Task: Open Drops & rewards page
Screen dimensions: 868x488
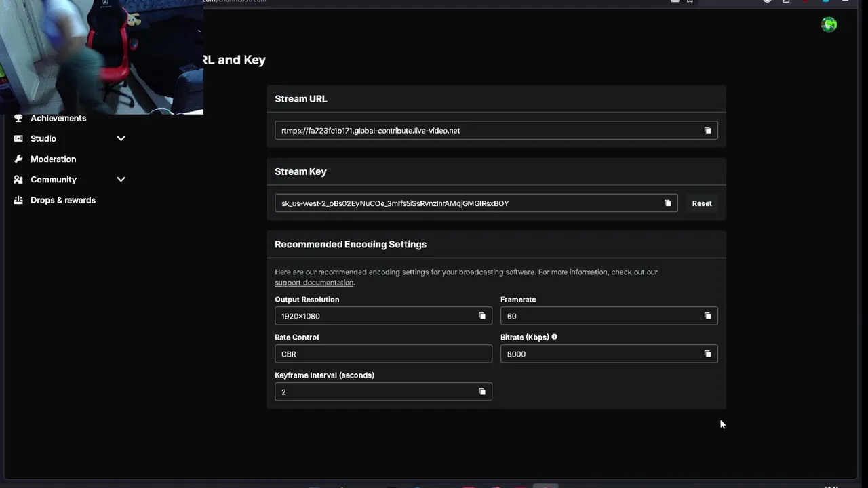Action: click(62, 200)
